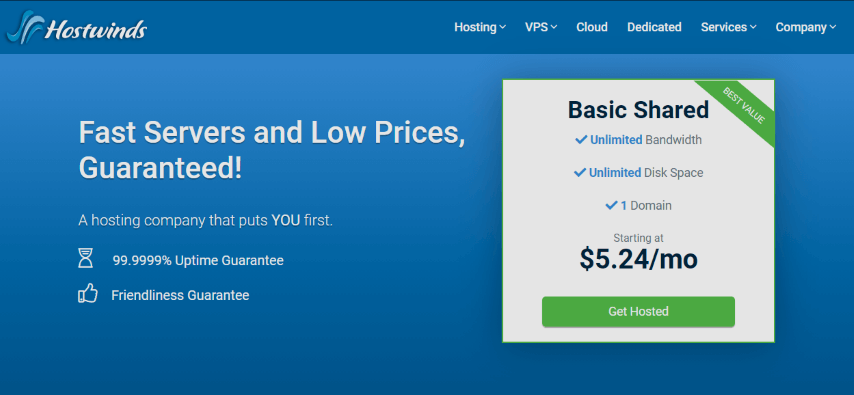The image size is (854, 395).
Task: Click the green Get Hosted button
Action: pyautogui.click(x=638, y=312)
